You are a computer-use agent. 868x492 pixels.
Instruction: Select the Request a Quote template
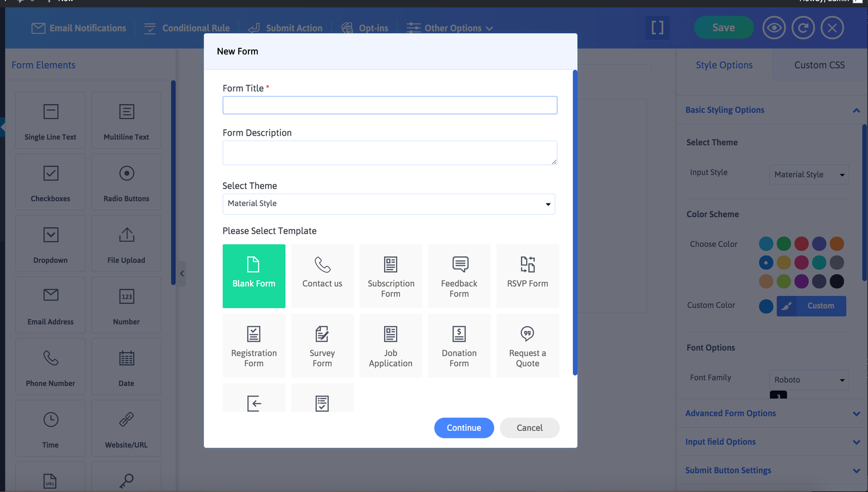pyautogui.click(x=527, y=346)
